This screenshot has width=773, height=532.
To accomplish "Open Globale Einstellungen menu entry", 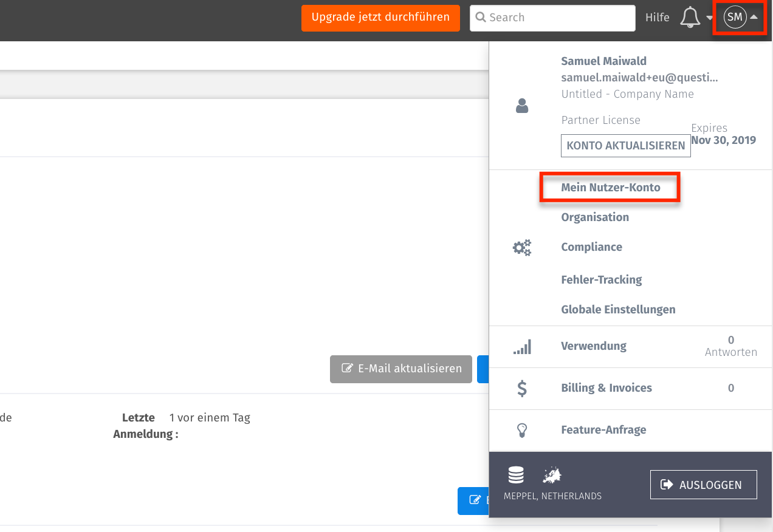I will click(x=618, y=310).
